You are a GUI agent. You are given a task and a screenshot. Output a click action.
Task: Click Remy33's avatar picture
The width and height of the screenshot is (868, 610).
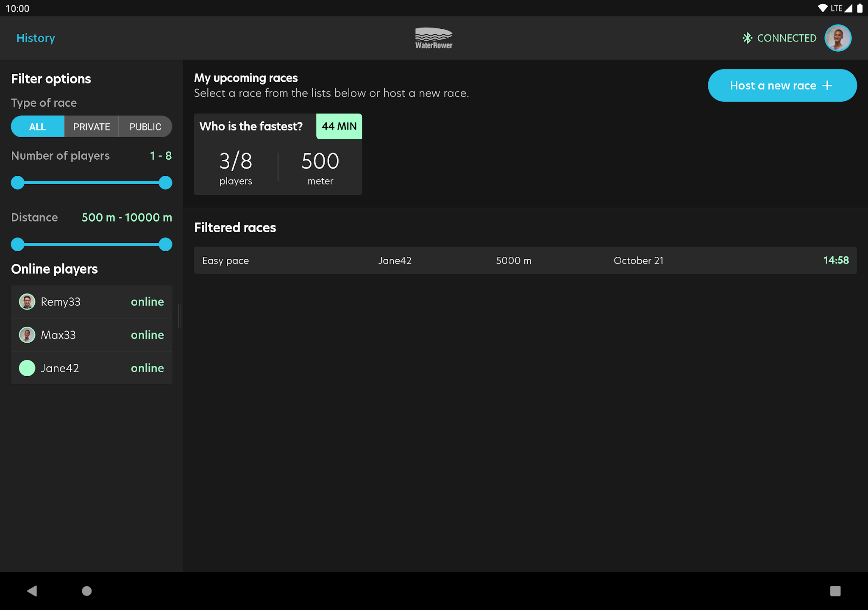[x=27, y=302]
